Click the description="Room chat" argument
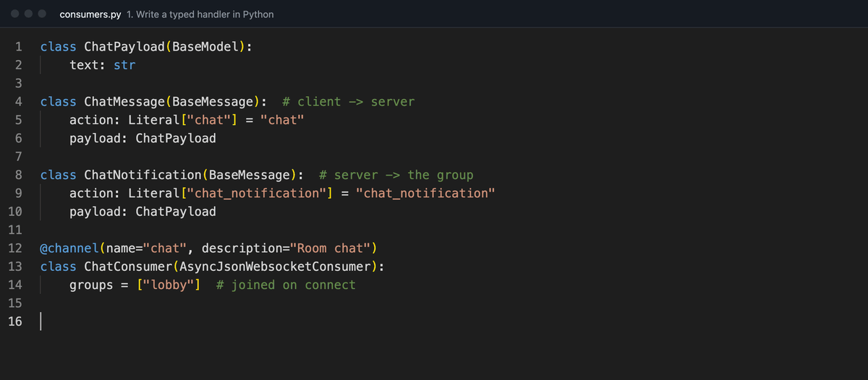 [x=286, y=248]
